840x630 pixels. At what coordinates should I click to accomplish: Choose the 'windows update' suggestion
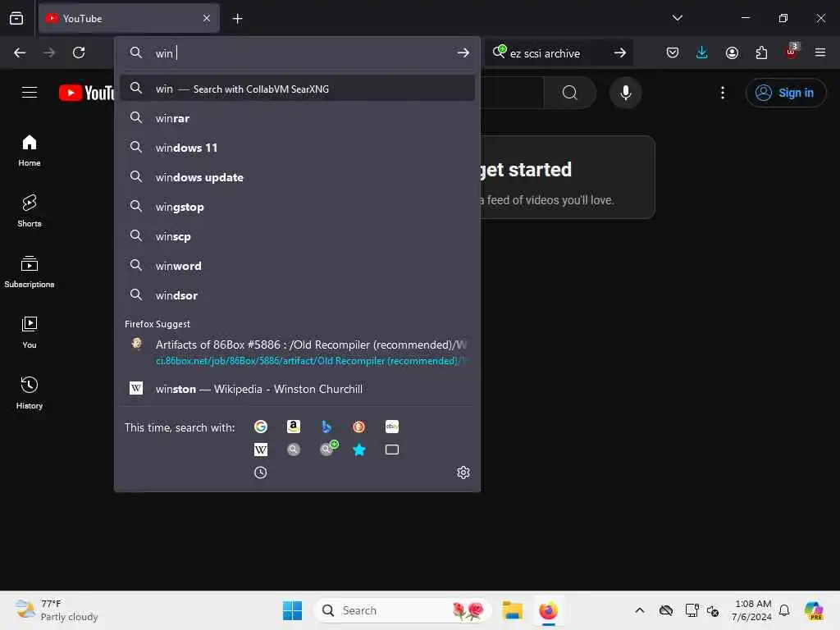tap(297, 177)
